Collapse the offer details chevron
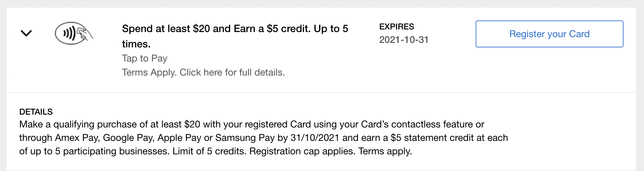Viewport: 644px width, 171px height. 26,33
